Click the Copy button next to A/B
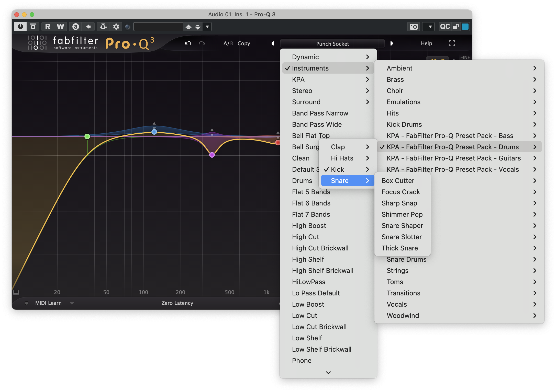The width and height of the screenshot is (556, 392). [x=243, y=43]
